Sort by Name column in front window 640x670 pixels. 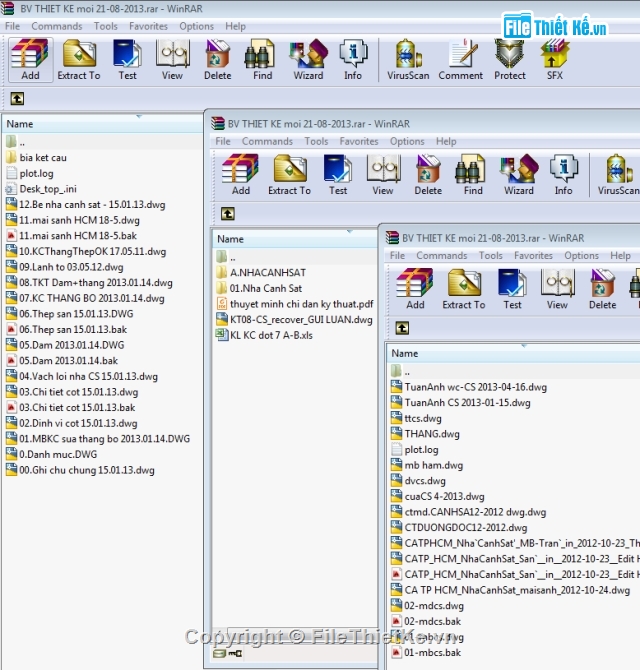[514, 353]
